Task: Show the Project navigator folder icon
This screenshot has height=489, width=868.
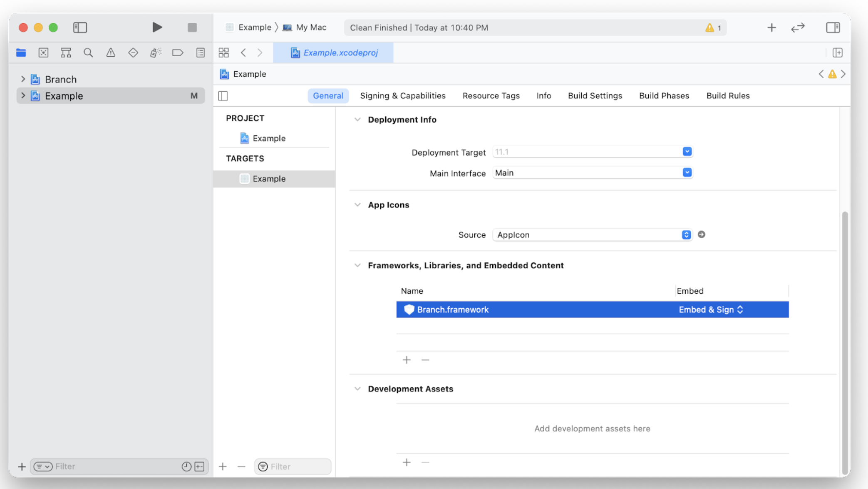Action: [x=21, y=52]
